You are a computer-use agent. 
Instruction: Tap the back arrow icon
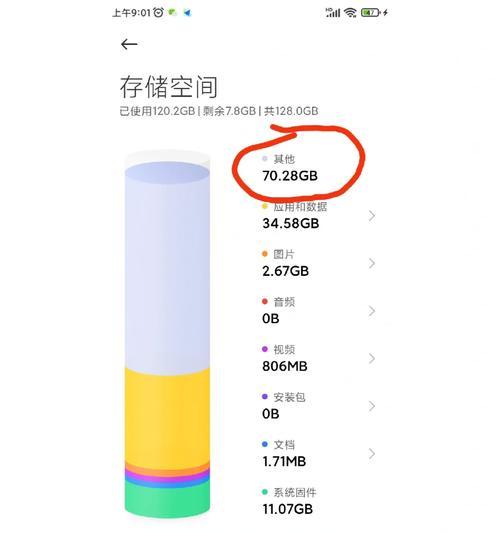coord(129,44)
